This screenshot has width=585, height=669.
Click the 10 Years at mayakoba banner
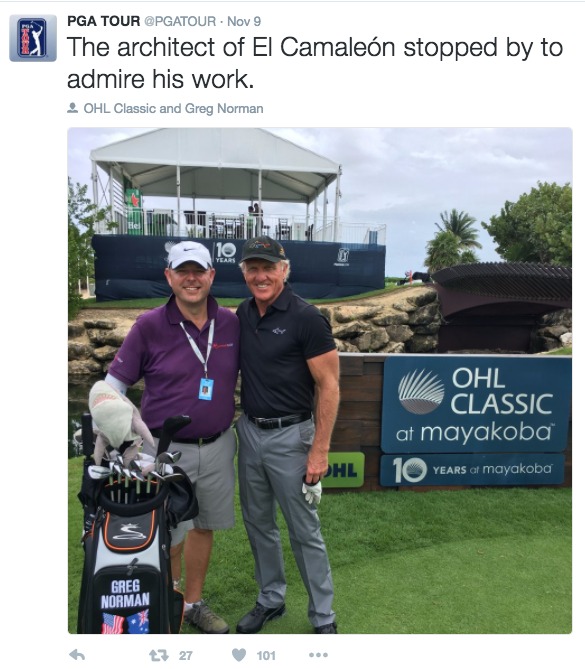coord(472,470)
